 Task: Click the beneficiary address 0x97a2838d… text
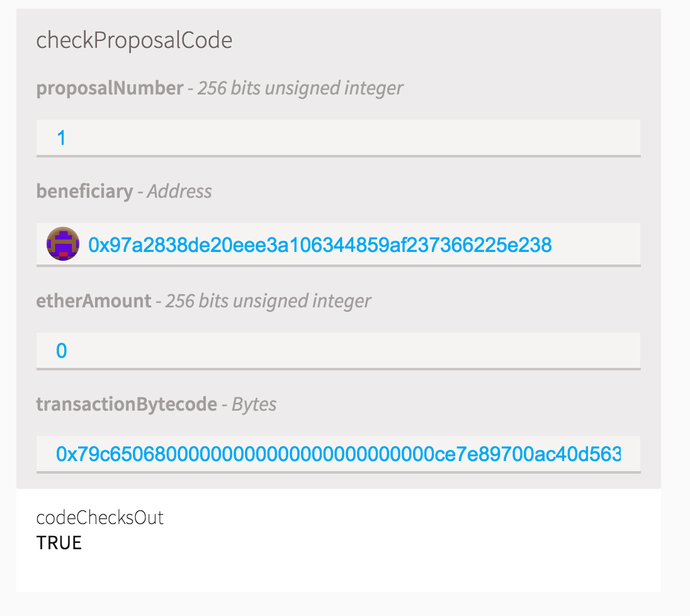pyautogui.click(x=320, y=244)
